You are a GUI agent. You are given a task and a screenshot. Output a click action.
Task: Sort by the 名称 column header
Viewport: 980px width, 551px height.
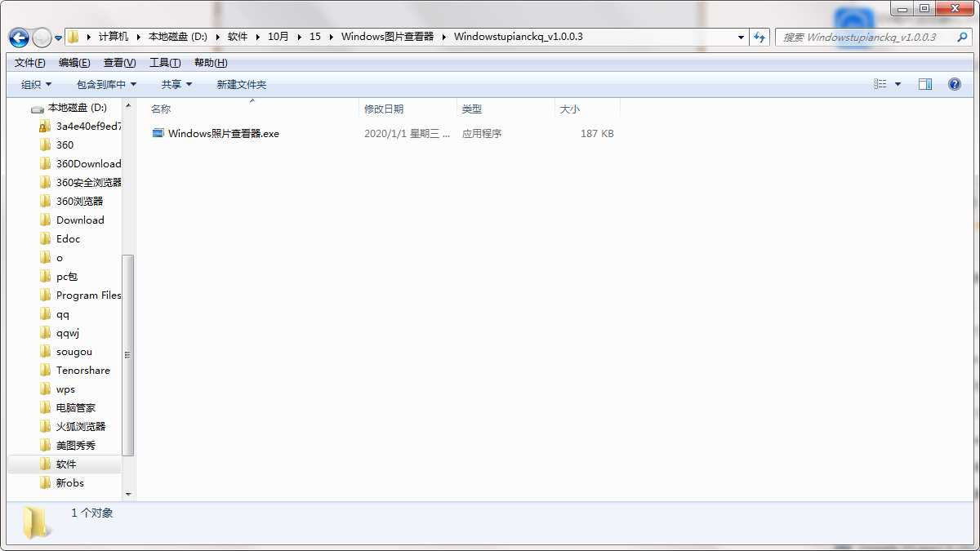click(252, 109)
